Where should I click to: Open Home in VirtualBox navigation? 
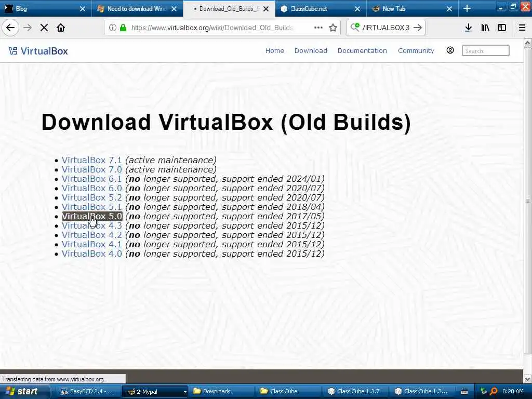tap(274, 50)
